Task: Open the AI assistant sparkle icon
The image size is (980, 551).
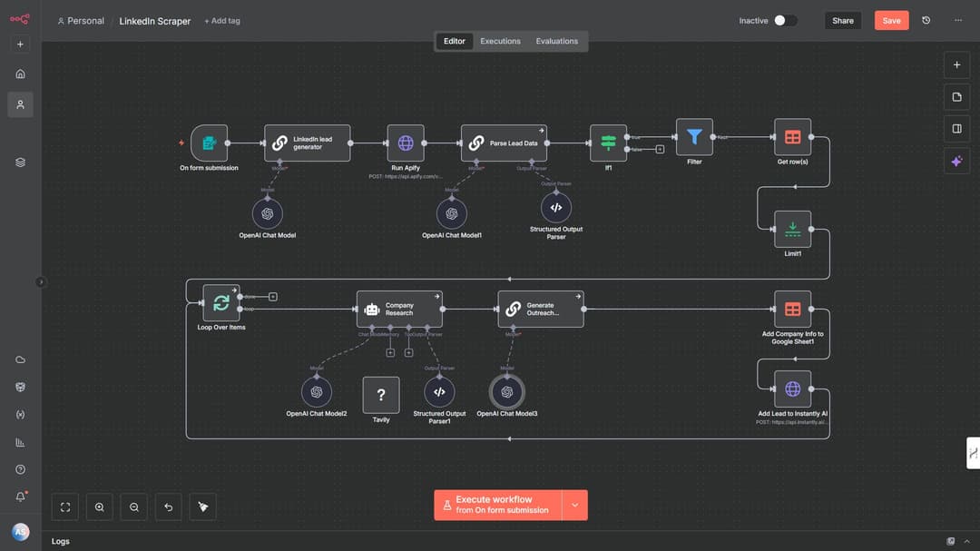Action: click(956, 162)
